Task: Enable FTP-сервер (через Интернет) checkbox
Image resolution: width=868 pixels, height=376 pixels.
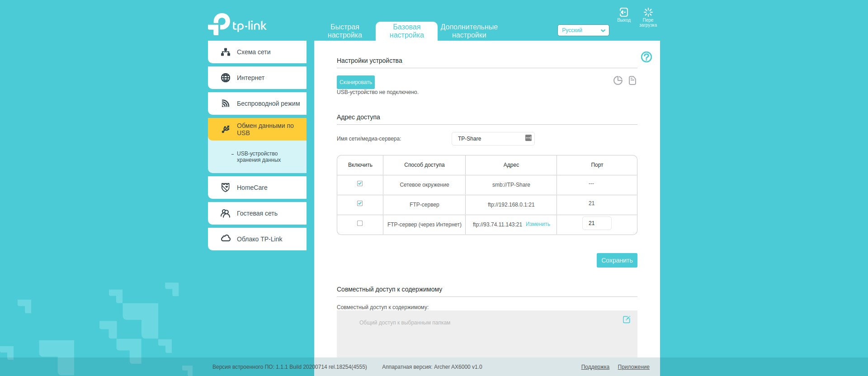Action: (x=360, y=223)
